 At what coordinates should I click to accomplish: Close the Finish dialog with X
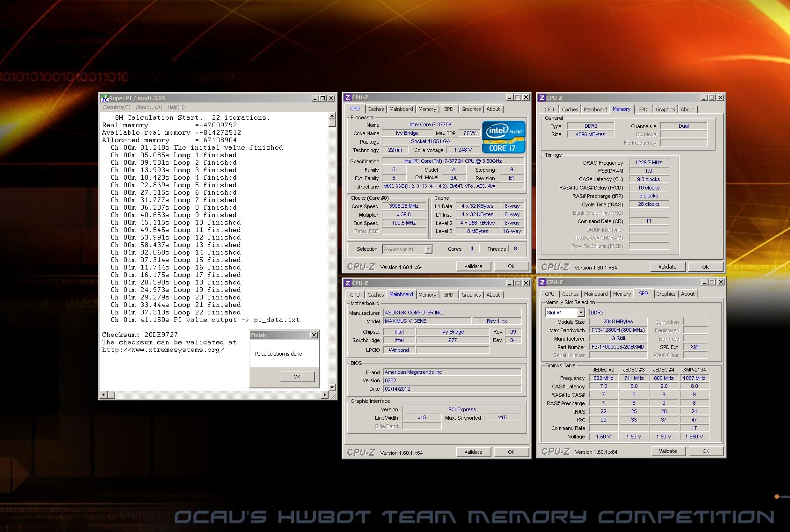coord(314,335)
